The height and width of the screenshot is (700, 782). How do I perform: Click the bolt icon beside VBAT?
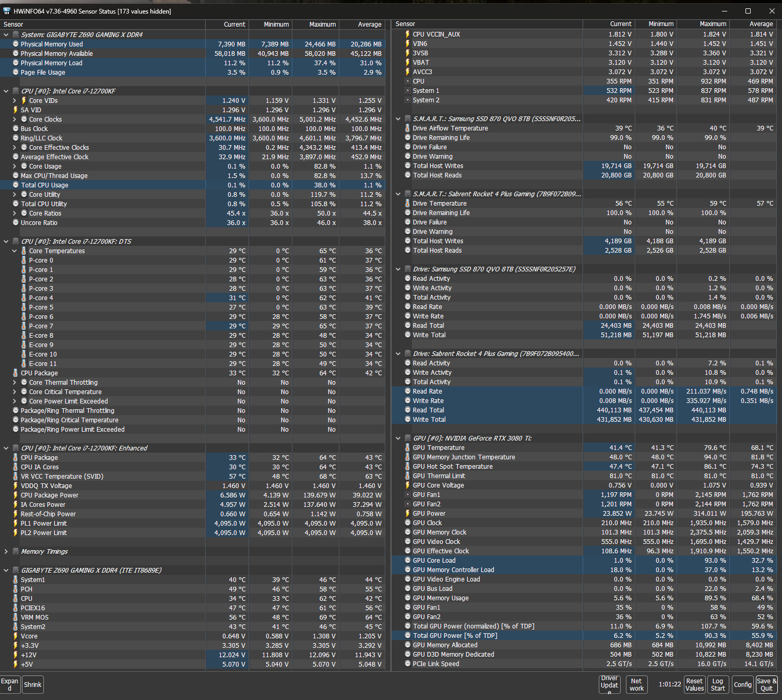(x=408, y=63)
